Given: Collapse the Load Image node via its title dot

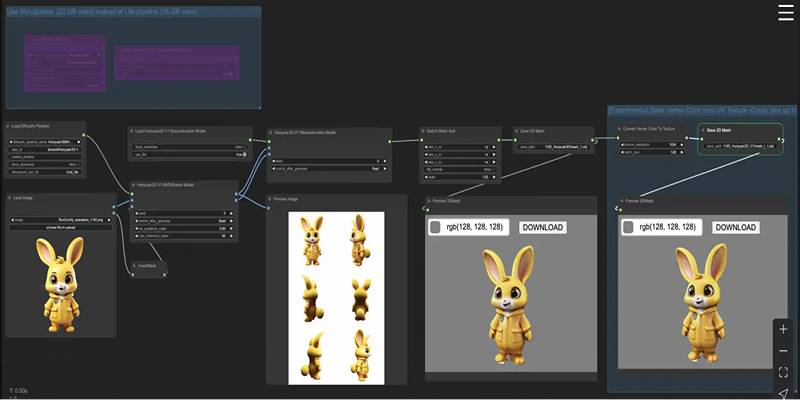Looking at the screenshot, I should tap(9, 197).
